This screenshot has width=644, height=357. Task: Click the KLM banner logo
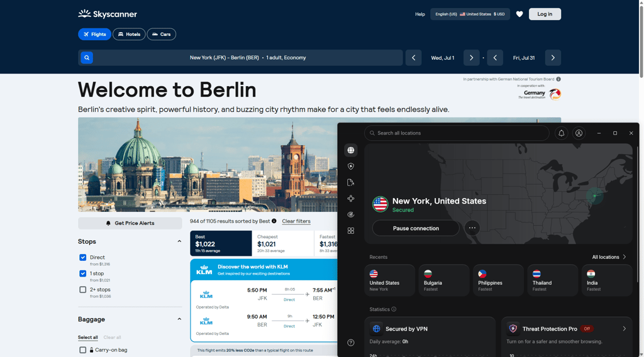[204, 270]
